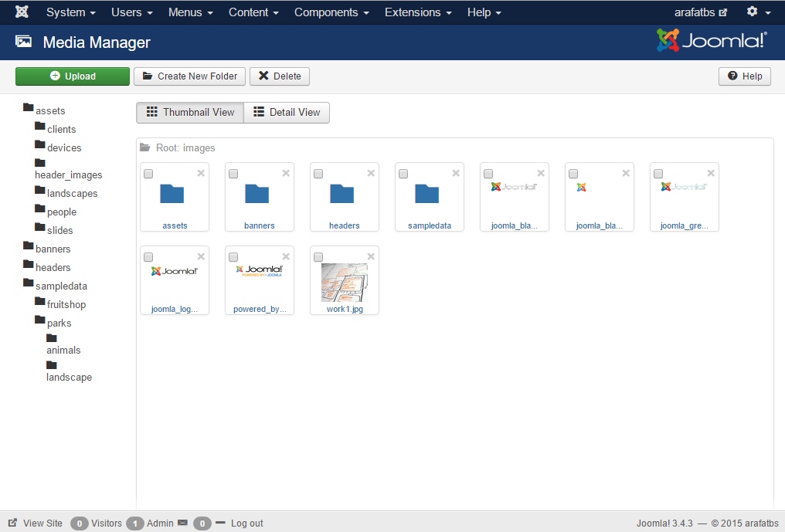Click the X icon on assets folder
Image resolution: width=785 pixels, height=532 pixels.
201,173
